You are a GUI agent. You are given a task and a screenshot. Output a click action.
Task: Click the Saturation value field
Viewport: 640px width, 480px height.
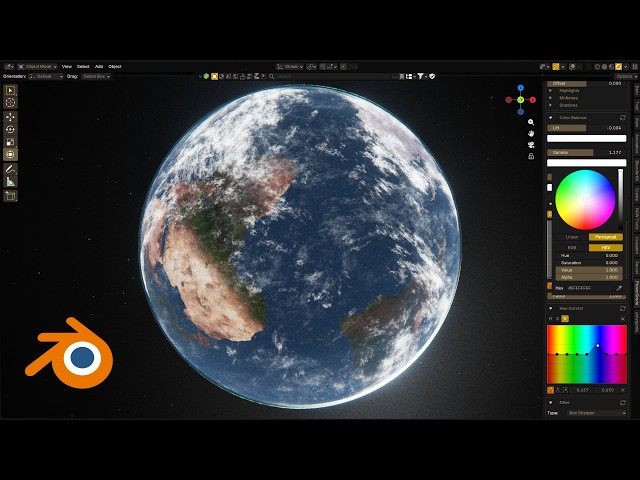pyautogui.click(x=589, y=263)
